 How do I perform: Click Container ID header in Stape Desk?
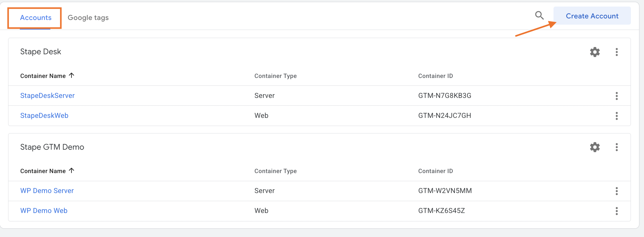[x=436, y=76]
